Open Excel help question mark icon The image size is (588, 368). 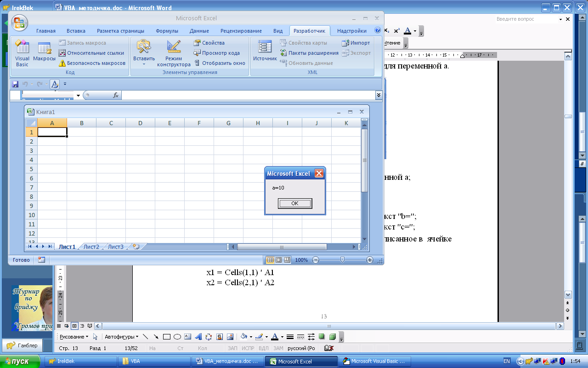click(x=378, y=30)
